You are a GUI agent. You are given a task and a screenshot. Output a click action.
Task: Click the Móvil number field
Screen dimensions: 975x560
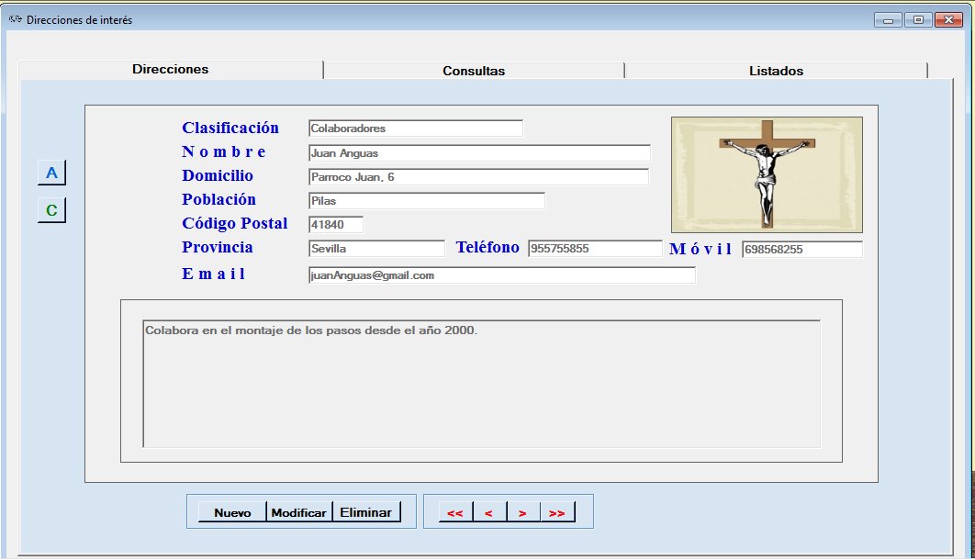(801, 250)
